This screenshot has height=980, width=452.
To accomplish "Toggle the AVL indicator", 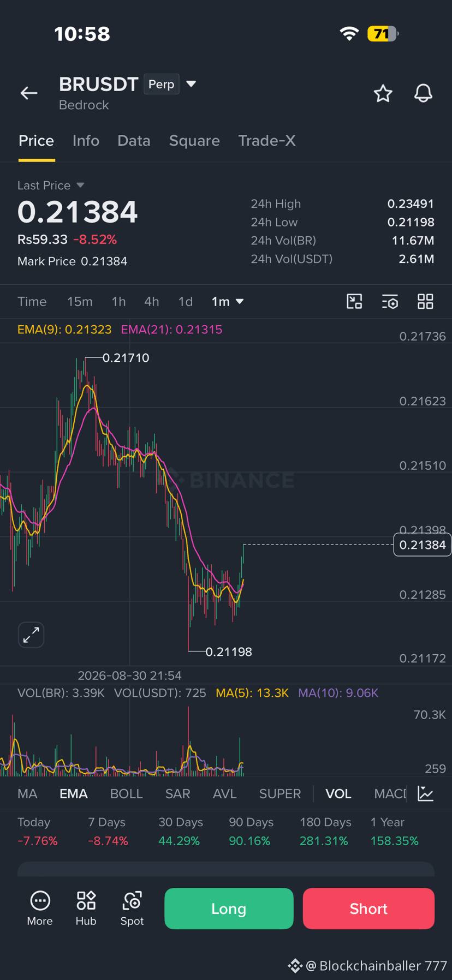I will point(224,794).
